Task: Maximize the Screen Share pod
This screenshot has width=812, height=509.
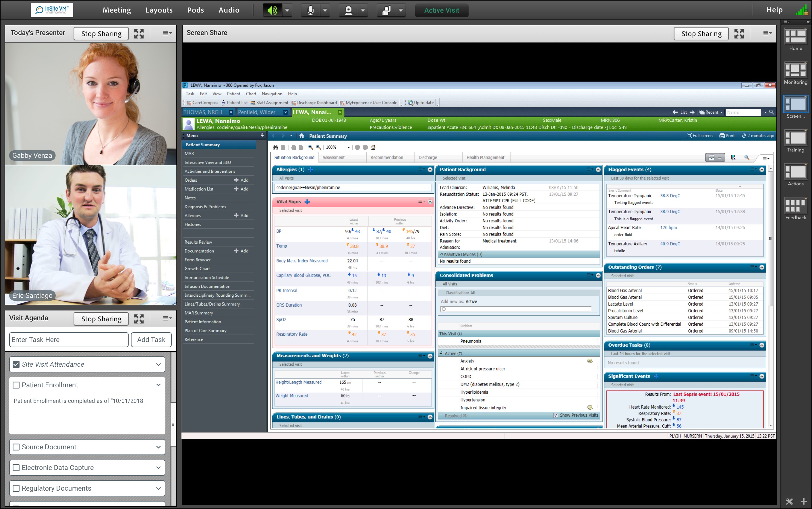Action: click(739, 33)
